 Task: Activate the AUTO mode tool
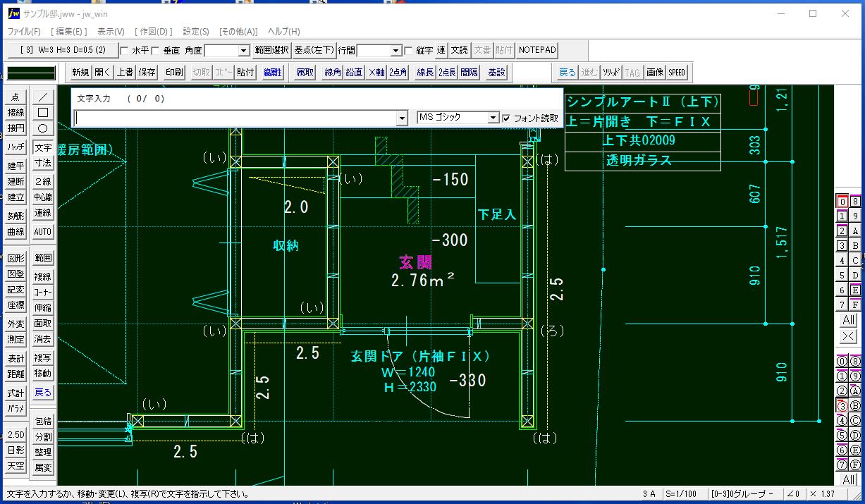click(x=43, y=231)
